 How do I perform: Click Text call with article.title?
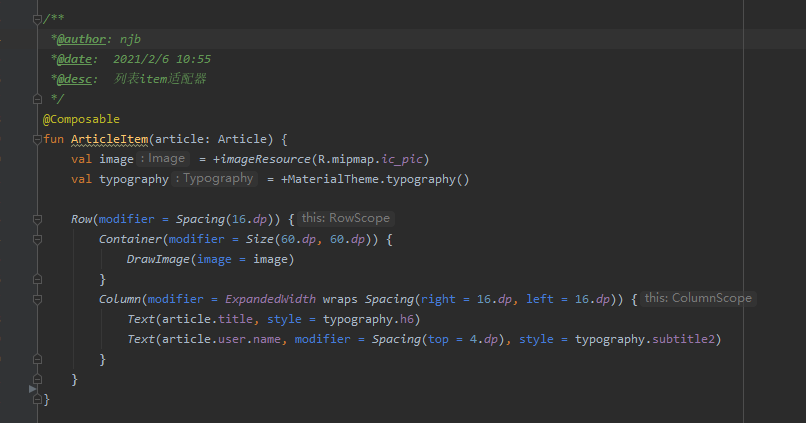tap(141, 320)
